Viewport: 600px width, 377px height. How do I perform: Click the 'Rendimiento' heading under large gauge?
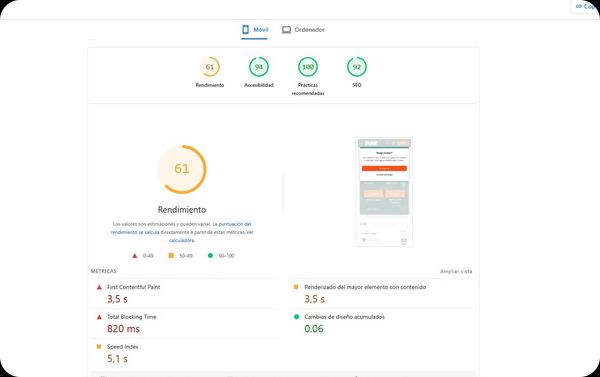(182, 210)
